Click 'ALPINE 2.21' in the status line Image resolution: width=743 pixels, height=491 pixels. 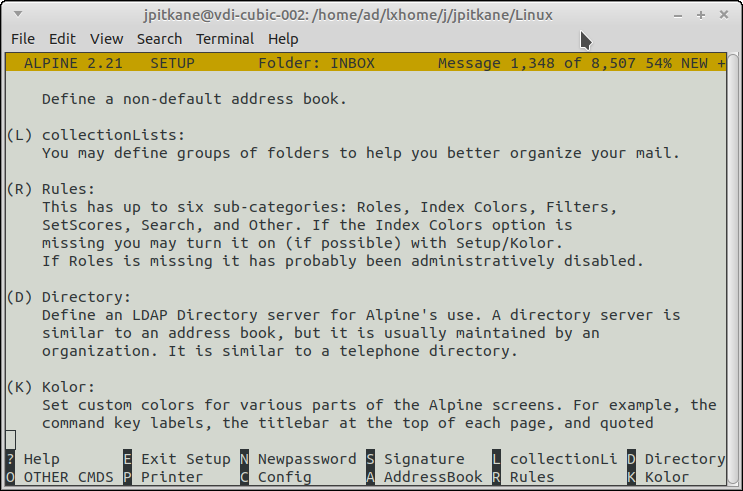coord(73,63)
